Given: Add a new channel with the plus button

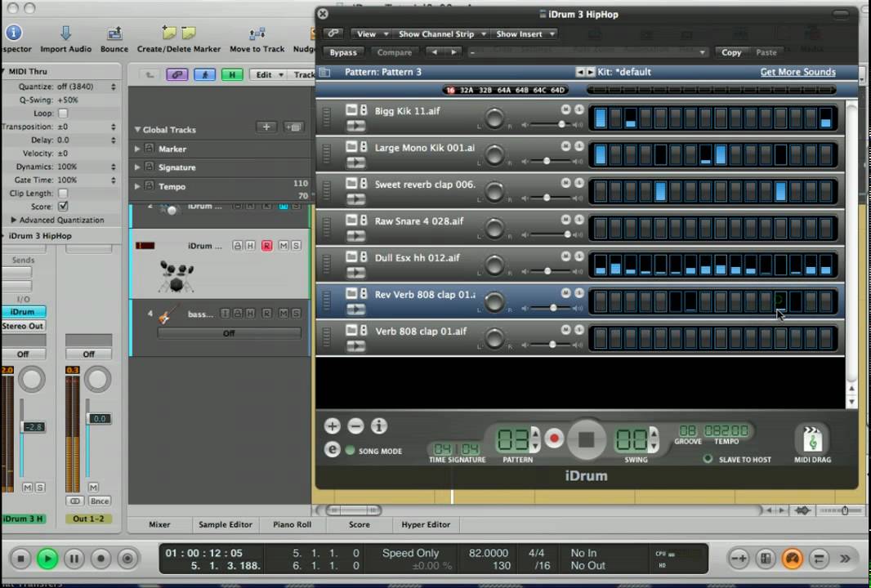Looking at the screenshot, I should coord(333,425).
